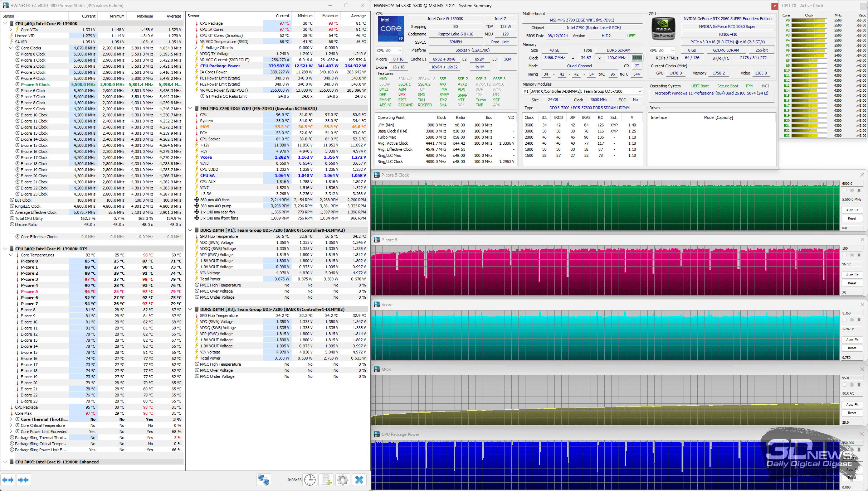The width and height of the screenshot is (868, 491).
Task: Open the CPU #0 selector dropdown
Action: tap(389, 50)
